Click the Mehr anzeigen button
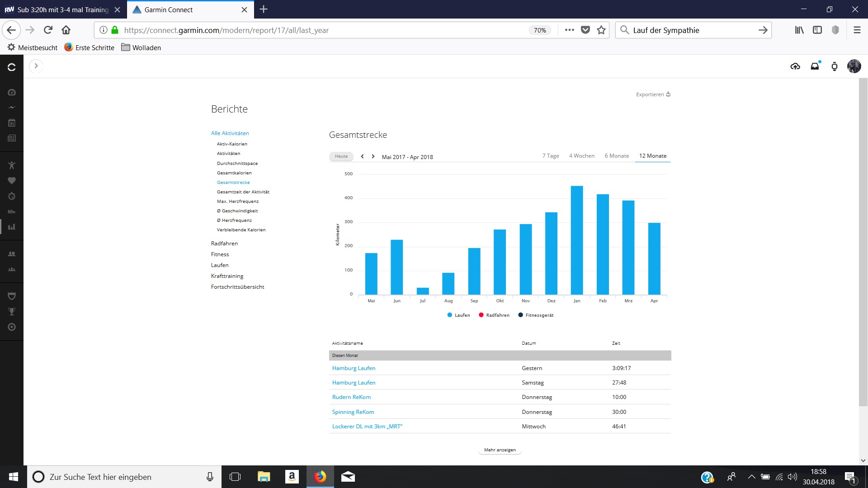 click(x=500, y=450)
